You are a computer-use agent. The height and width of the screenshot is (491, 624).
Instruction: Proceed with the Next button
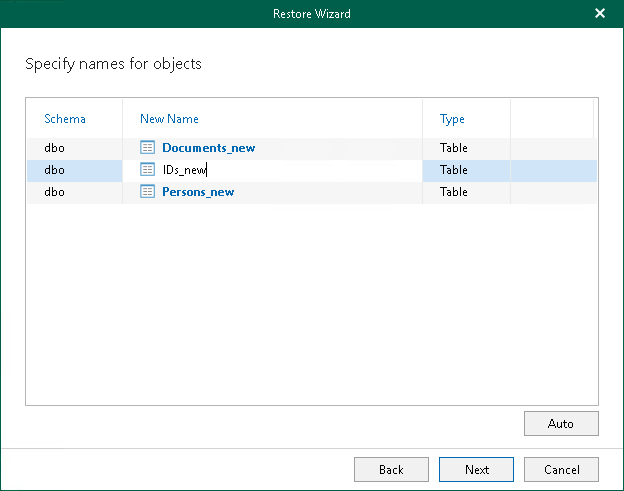(x=477, y=469)
